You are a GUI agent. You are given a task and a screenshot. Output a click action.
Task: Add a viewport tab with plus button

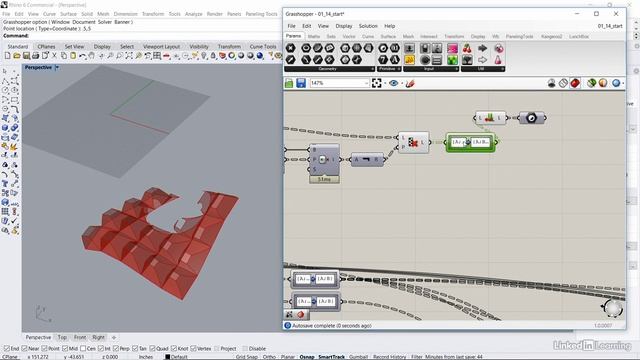coord(114,337)
